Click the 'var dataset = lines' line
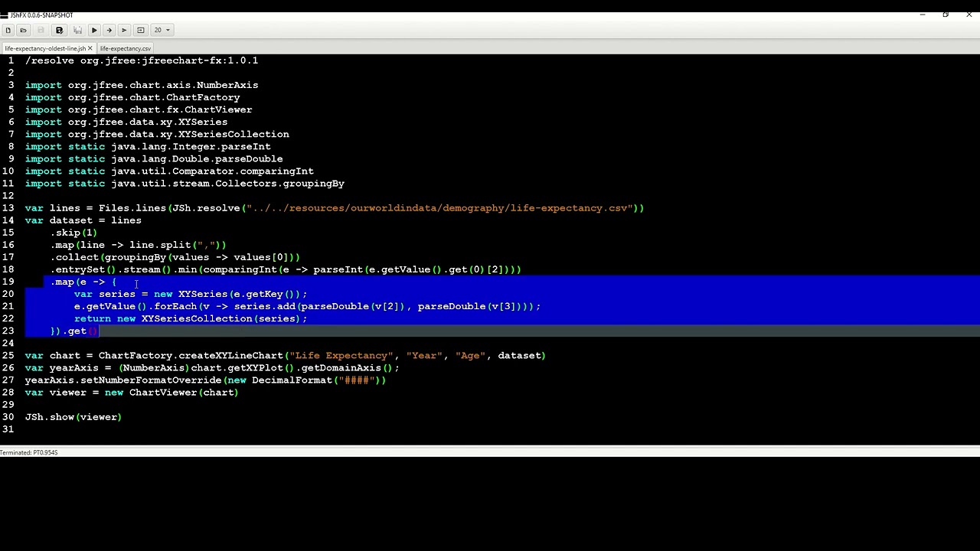980x551 pixels. [x=83, y=220]
